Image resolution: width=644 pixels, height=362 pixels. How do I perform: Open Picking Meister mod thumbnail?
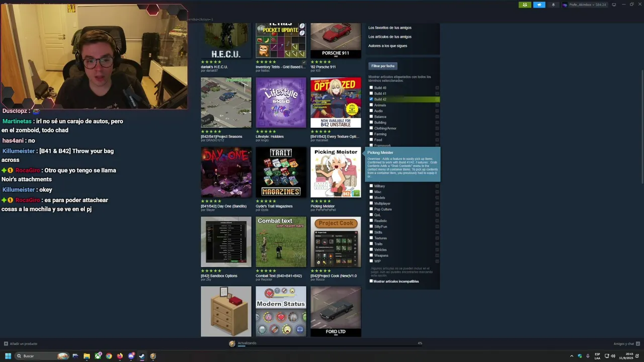(x=336, y=172)
